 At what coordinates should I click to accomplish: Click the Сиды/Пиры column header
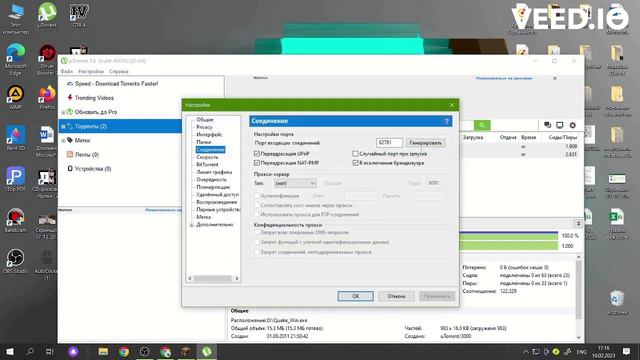pyautogui.click(x=562, y=138)
